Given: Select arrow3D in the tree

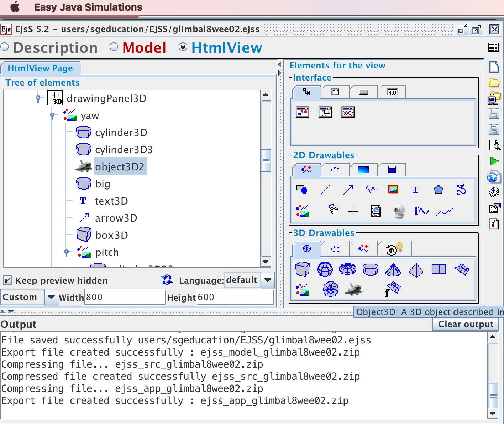Looking at the screenshot, I should [x=116, y=218].
